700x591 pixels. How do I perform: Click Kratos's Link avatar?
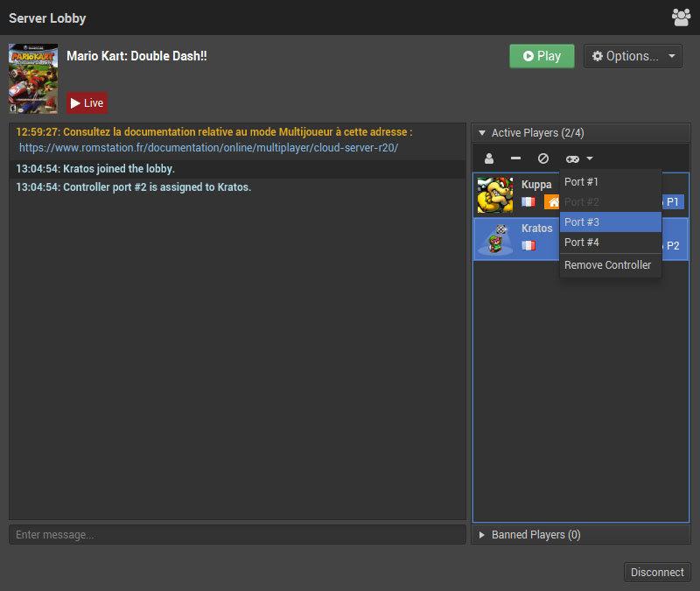point(495,238)
